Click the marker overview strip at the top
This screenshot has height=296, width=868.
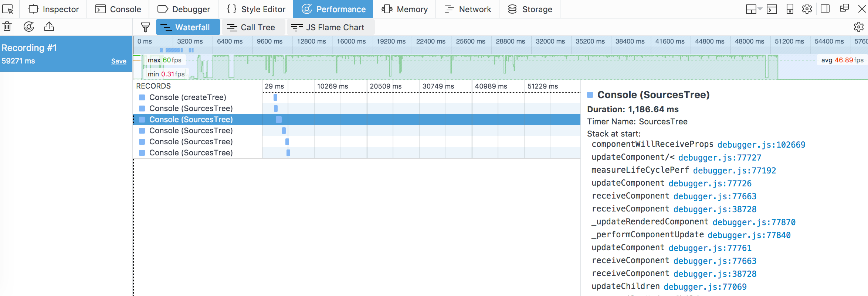pos(501,50)
